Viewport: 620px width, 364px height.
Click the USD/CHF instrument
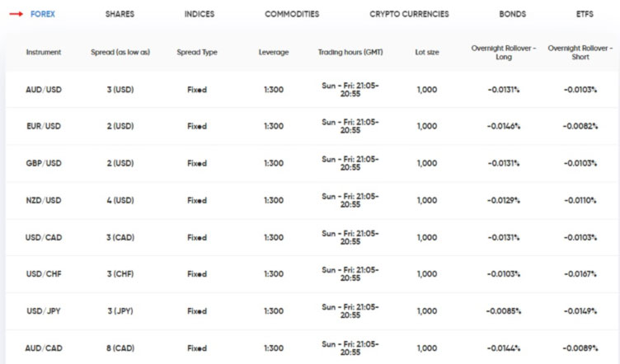point(44,274)
